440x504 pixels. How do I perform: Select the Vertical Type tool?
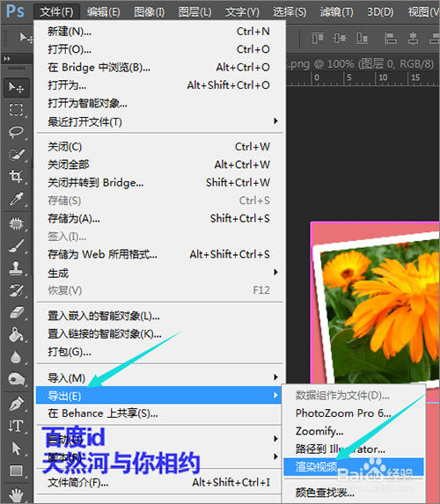pyautogui.click(x=16, y=427)
